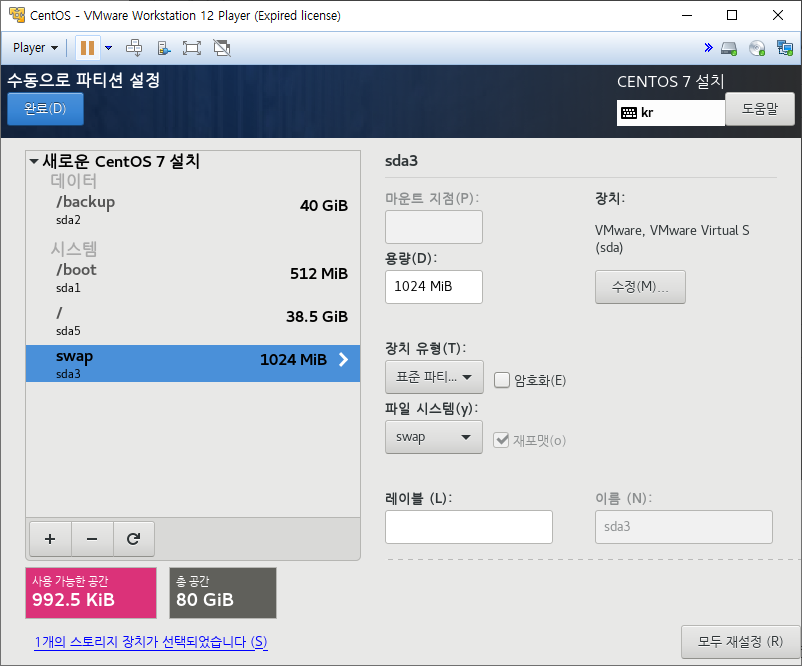Click the 도움말 help button
This screenshot has height=666, width=802.
(x=760, y=109)
